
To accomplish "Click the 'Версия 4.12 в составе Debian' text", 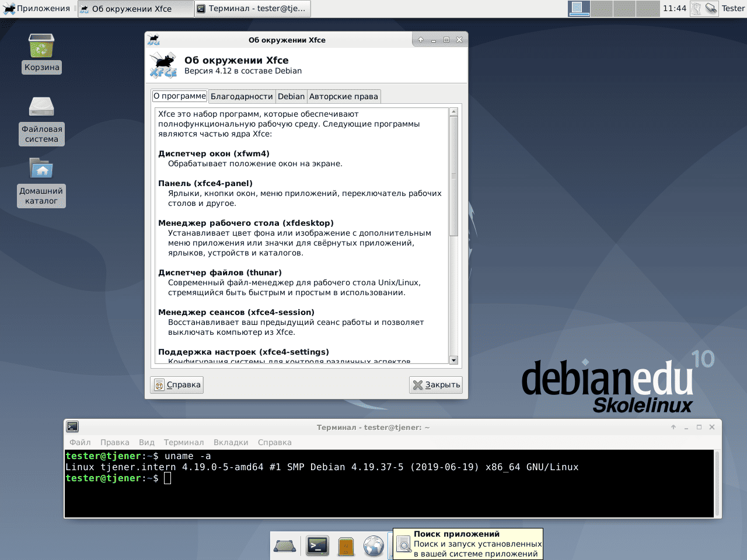I will tap(243, 71).
